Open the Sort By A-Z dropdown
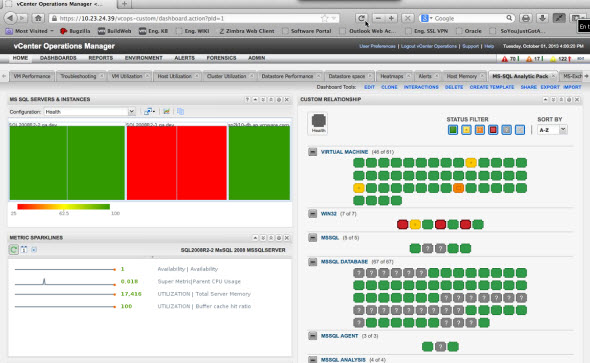The image size is (590, 363). tap(552, 130)
